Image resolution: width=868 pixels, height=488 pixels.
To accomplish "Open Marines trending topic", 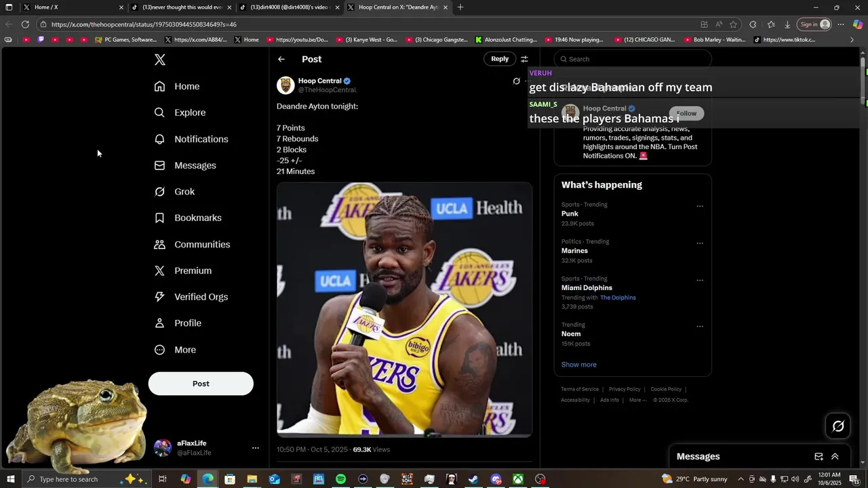I will (574, 251).
